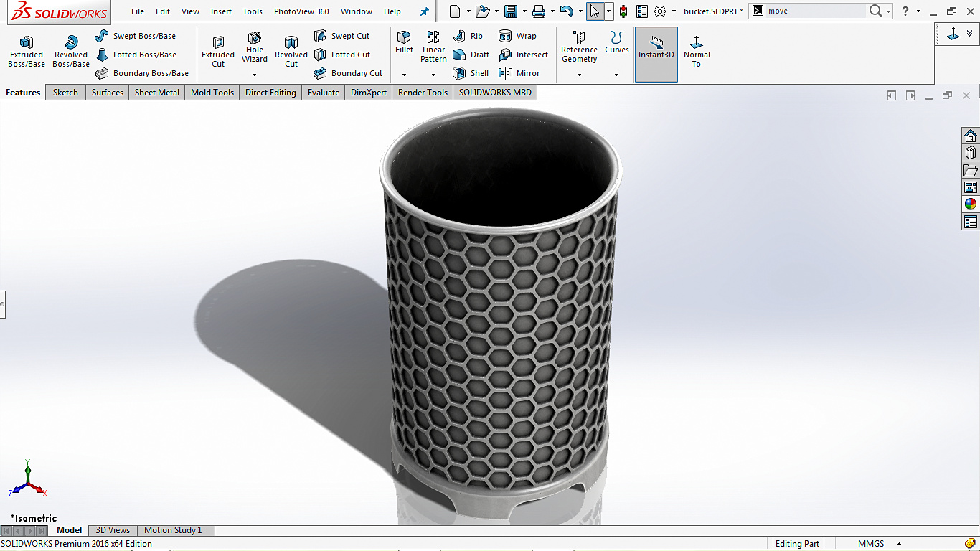Open the Motion Study 1 tab
The image size is (980, 551).
tap(173, 530)
